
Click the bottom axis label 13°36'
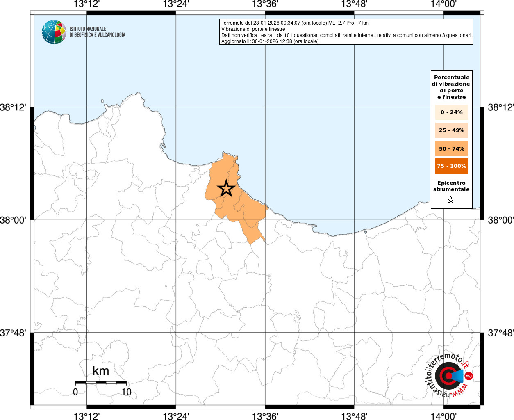(265, 416)
